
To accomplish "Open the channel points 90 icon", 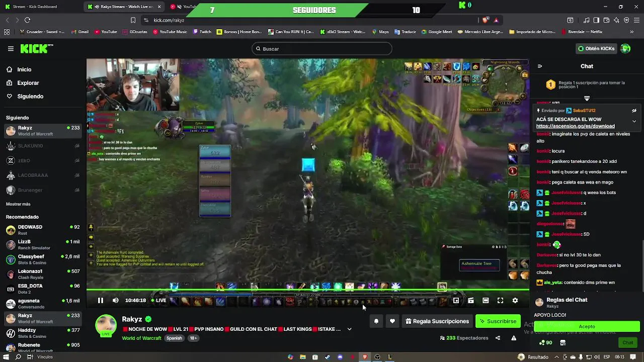I will [545, 343].
